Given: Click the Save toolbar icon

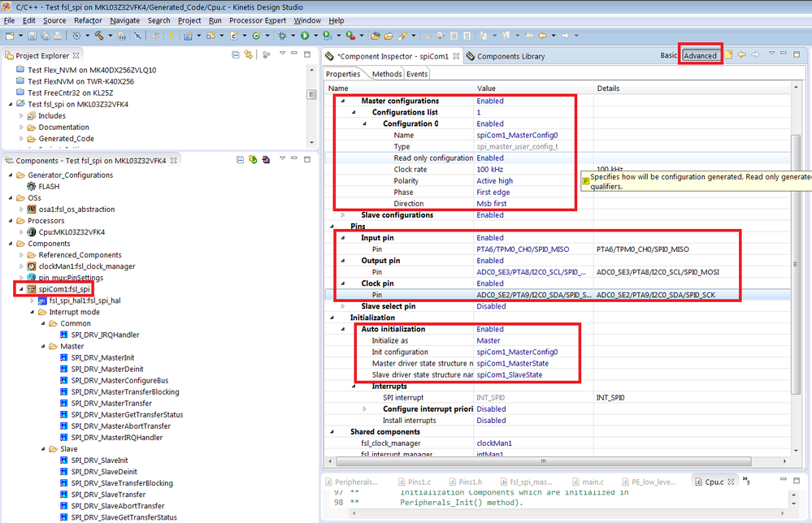Looking at the screenshot, I should click(x=33, y=36).
